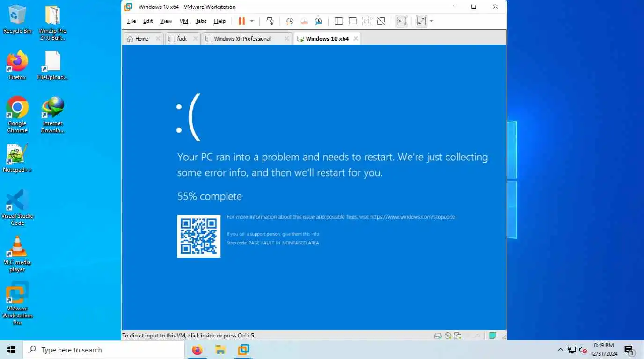Close the Home tab
Image resolution: width=644 pixels, height=359 pixels.
coord(158,39)
